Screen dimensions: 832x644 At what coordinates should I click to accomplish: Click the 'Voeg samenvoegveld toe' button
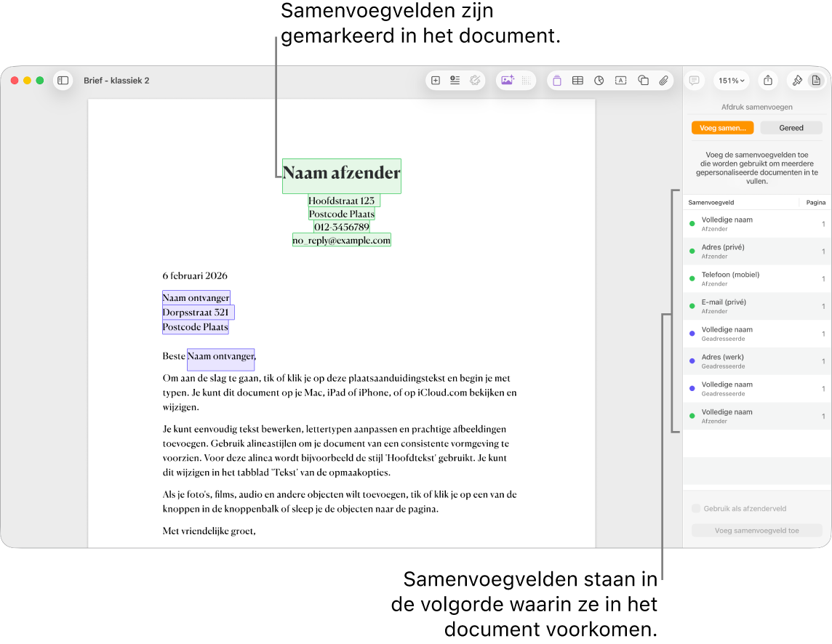(x=756, y=531)
